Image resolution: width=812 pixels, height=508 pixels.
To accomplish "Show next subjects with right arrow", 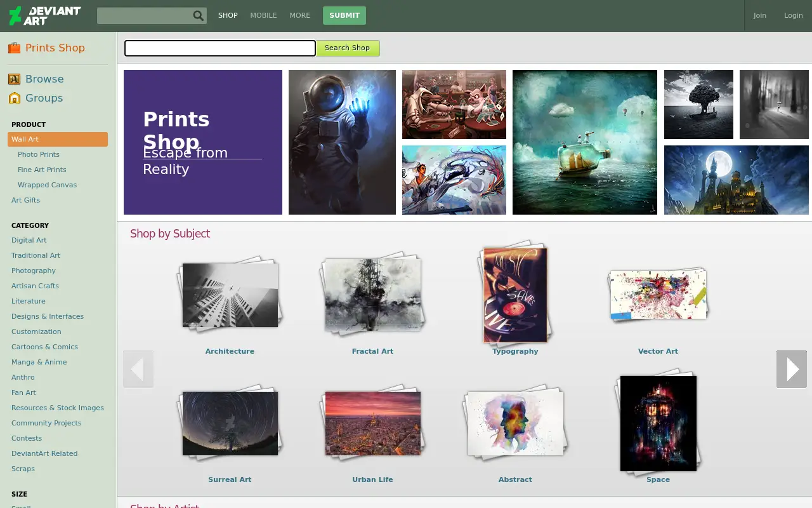I will click(792, 369).
